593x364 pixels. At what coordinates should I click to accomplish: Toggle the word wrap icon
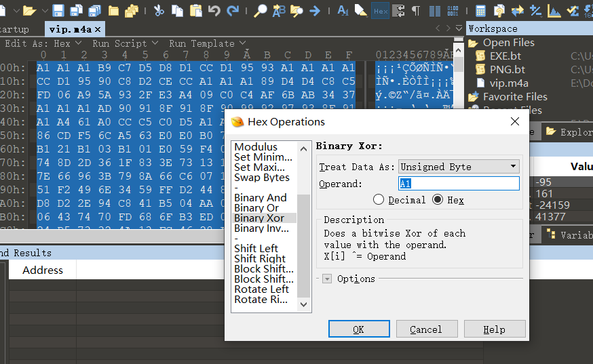[398, 11]
